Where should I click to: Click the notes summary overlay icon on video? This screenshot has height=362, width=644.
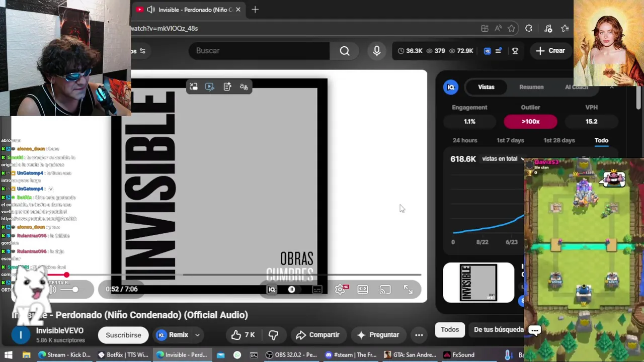(227, 87)
